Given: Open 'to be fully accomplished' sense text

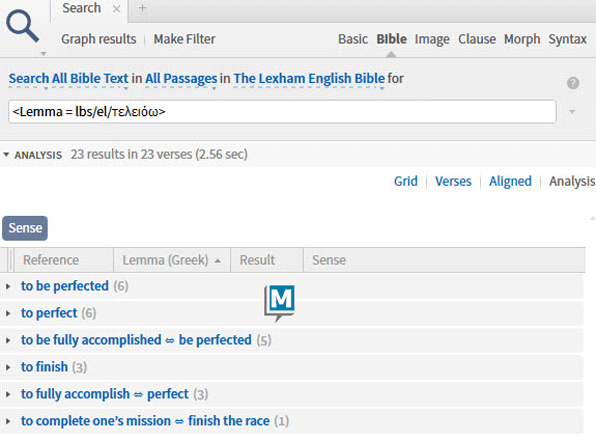Looking at the screenshot, I should coord(136,340).
